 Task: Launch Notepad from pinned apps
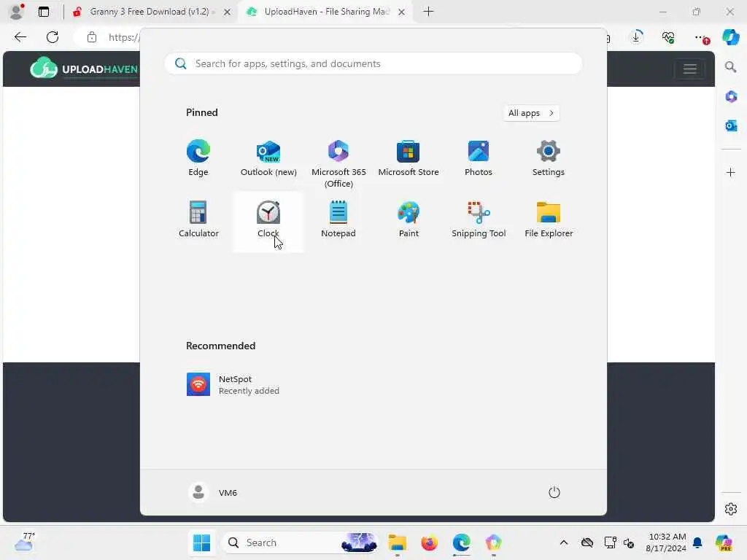338,219
